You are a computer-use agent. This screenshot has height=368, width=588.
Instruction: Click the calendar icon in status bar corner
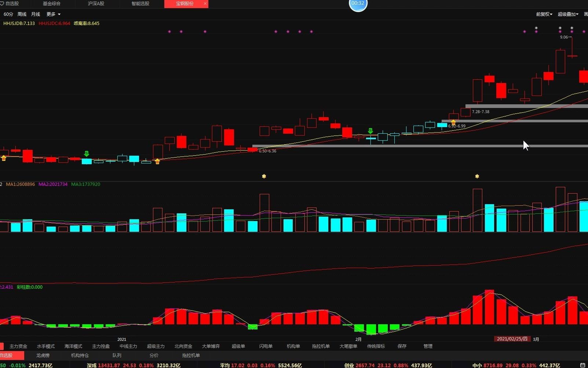coord(583,365)
